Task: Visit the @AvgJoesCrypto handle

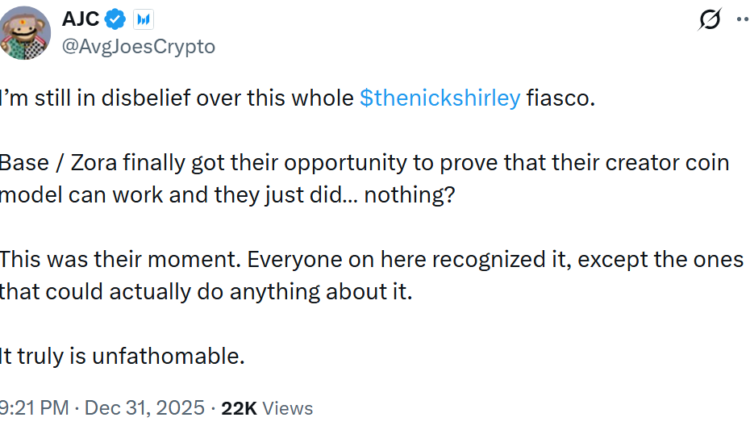Action: 142,47
